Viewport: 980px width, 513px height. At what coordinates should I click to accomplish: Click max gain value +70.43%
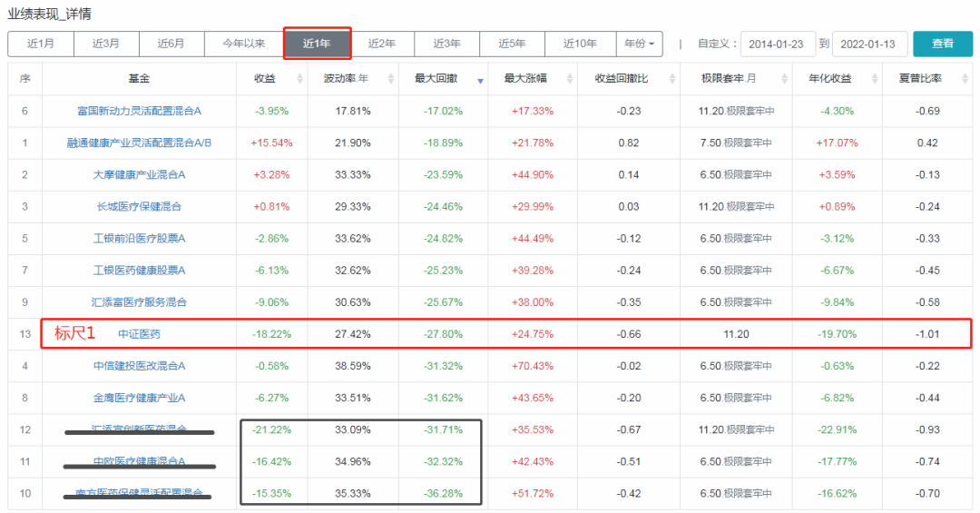[533, 366]
